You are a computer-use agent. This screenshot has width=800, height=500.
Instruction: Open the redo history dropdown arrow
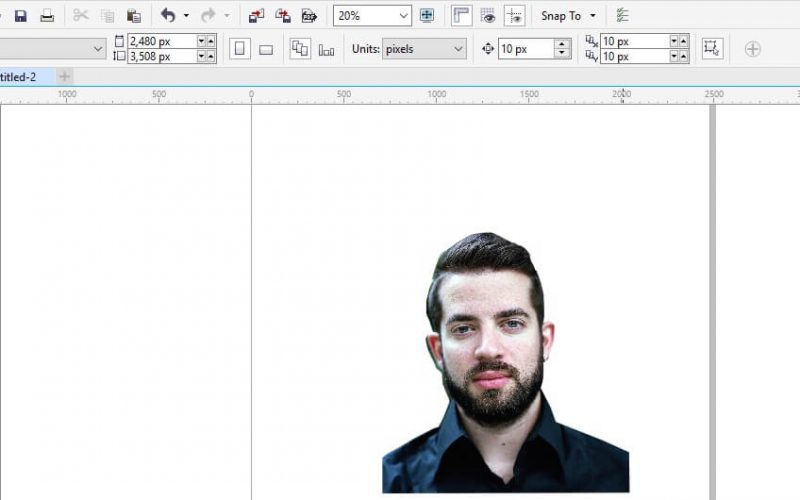tap(227, 16)
